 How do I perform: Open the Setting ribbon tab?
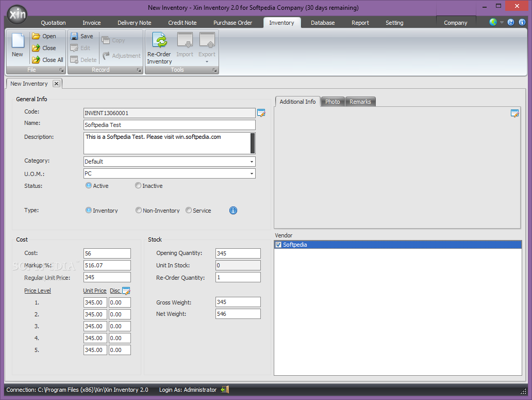click(x=394, y=23)
